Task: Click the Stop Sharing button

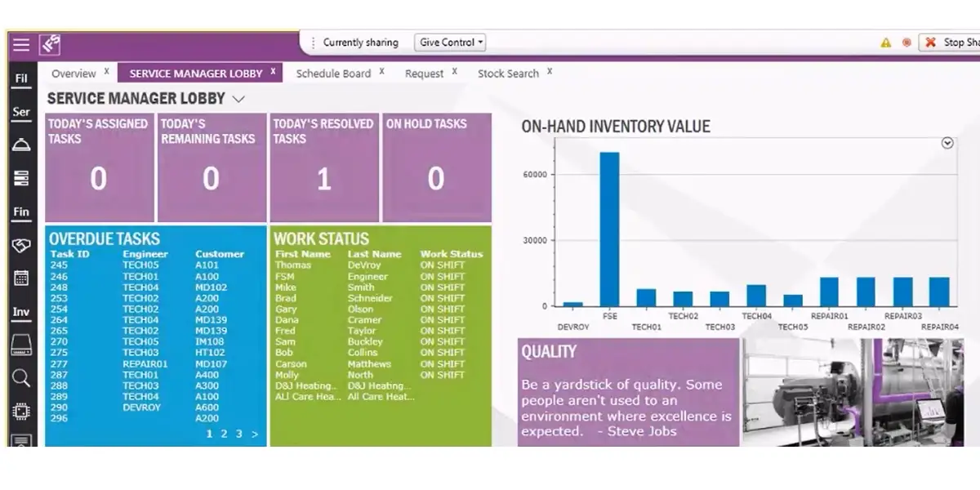Action: 951,42
